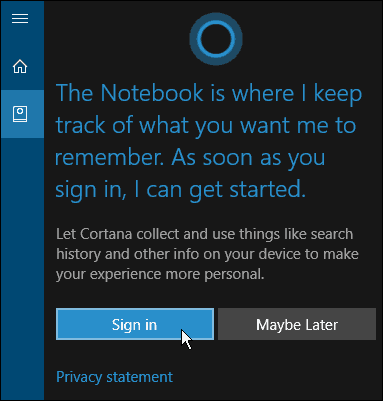Click the Sign in button
Viewport: 383px width, 401px height.
(x=135, y=324)
